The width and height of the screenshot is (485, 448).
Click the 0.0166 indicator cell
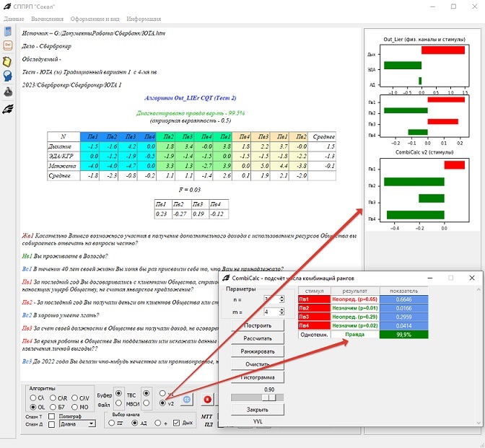pyautogui.click(x=403, y=308)
